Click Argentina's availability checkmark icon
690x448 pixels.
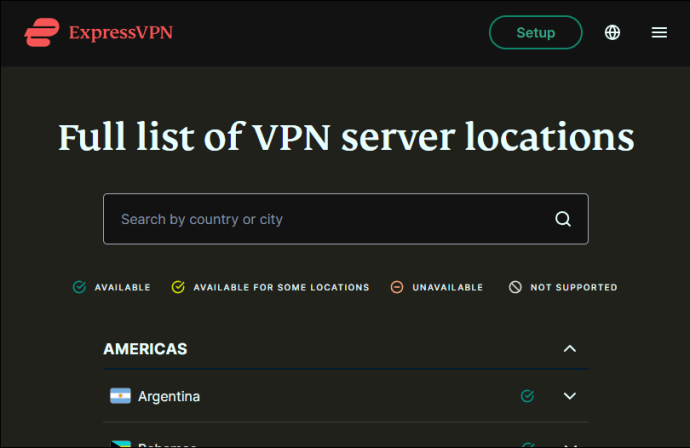tap(527, 396)
